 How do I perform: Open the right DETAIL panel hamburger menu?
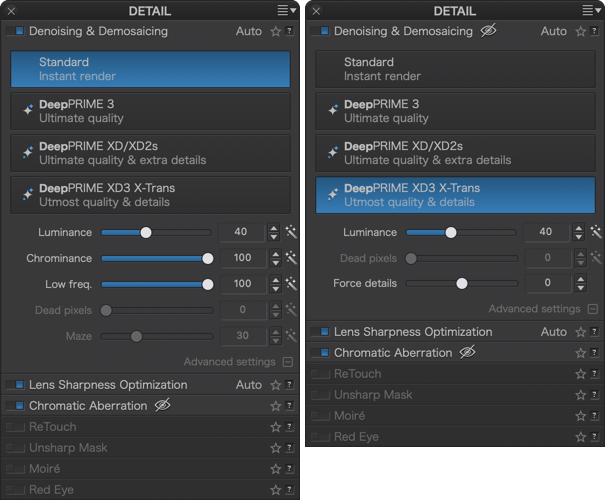tap(591, 10)
